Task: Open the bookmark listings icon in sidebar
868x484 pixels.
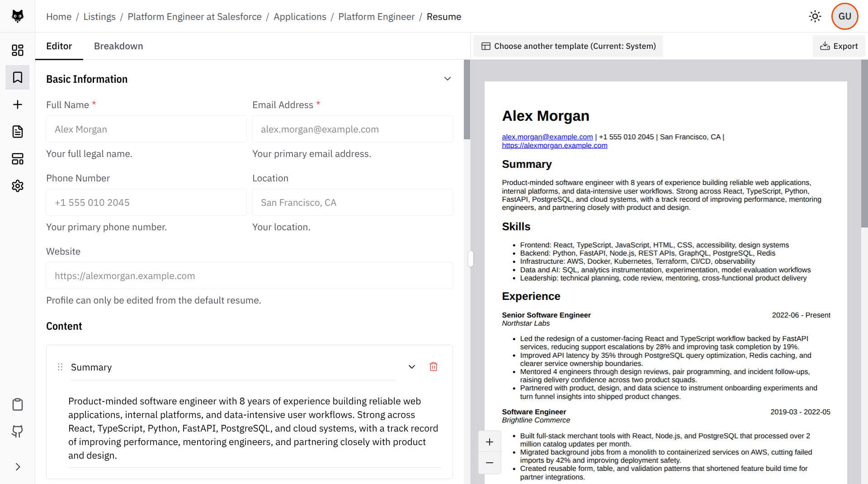Action: [x=17, y=77]
